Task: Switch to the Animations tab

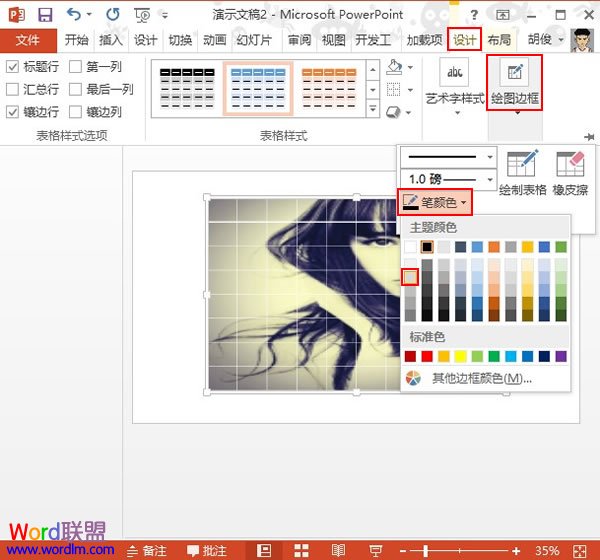Action: point(214,40)
